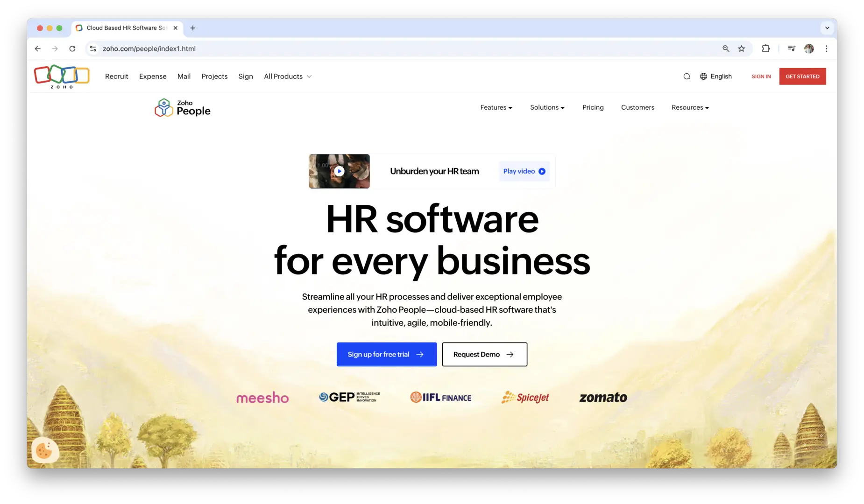Open the browser extensions puzzle icon
The height and width of the screenshot is (504, 864).
[766, 49]
